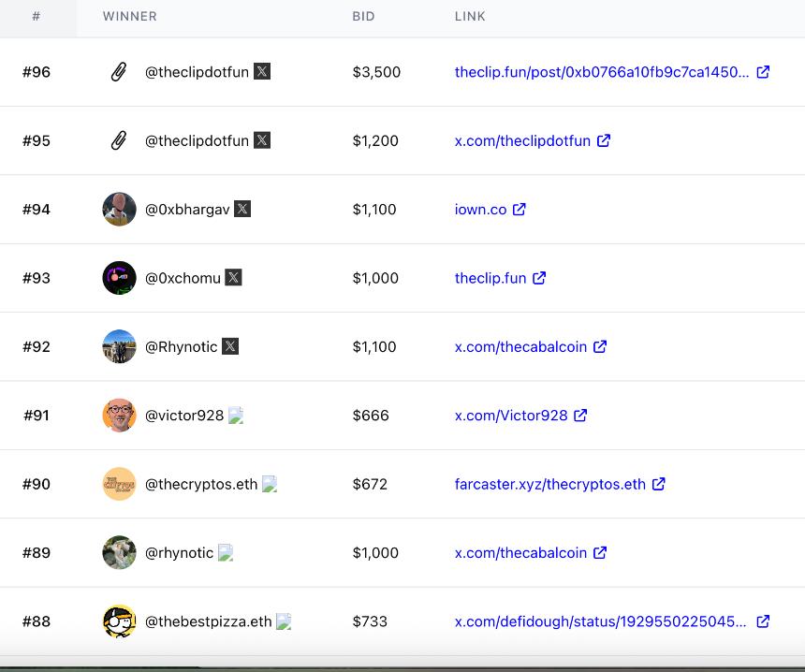The height and width of the screenshot is (672, 805).
Task: Open the external-link icon next to iown.co
Action: click(x=521, y=210)
